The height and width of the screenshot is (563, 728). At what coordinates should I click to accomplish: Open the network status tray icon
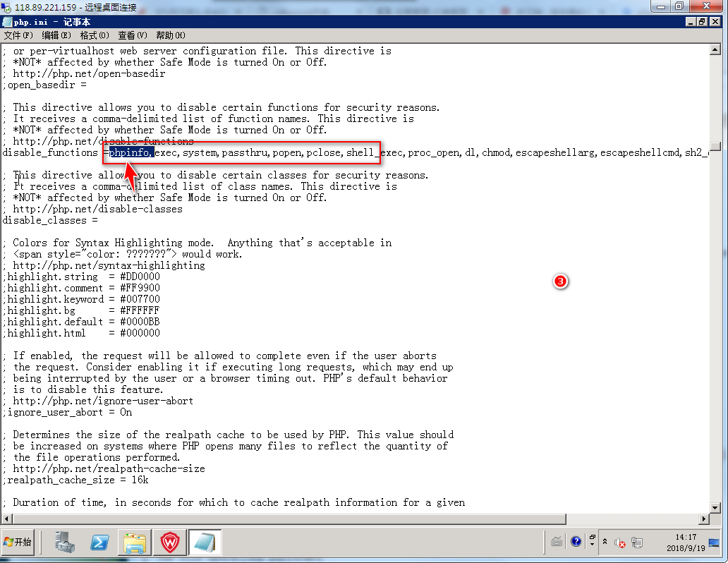(x=638, y=543)
